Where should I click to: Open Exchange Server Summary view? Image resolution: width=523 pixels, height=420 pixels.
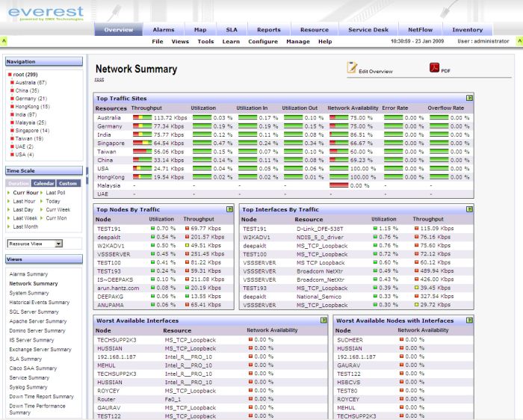(40, 349)
